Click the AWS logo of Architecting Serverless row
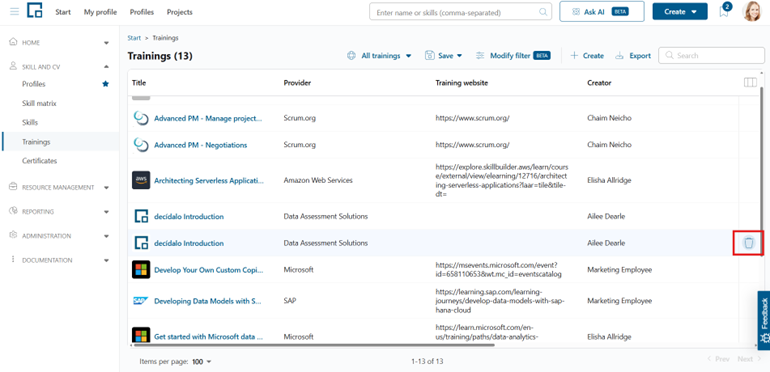The image size is (770, 372). [141, 180]
